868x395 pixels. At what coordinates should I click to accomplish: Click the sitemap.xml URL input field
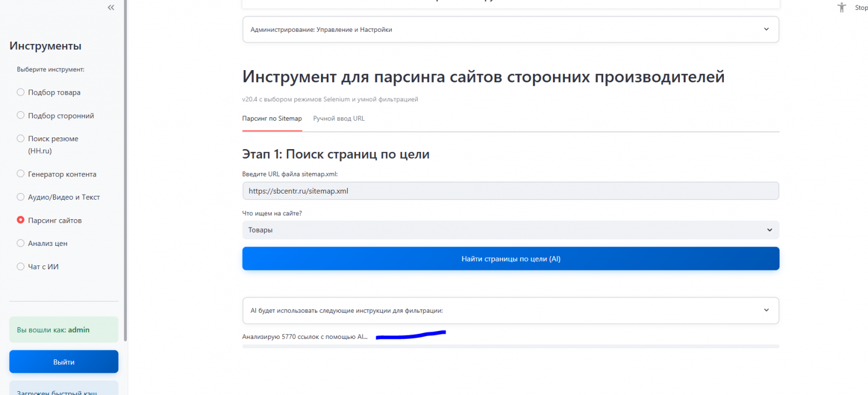click(x=510, y=191)
